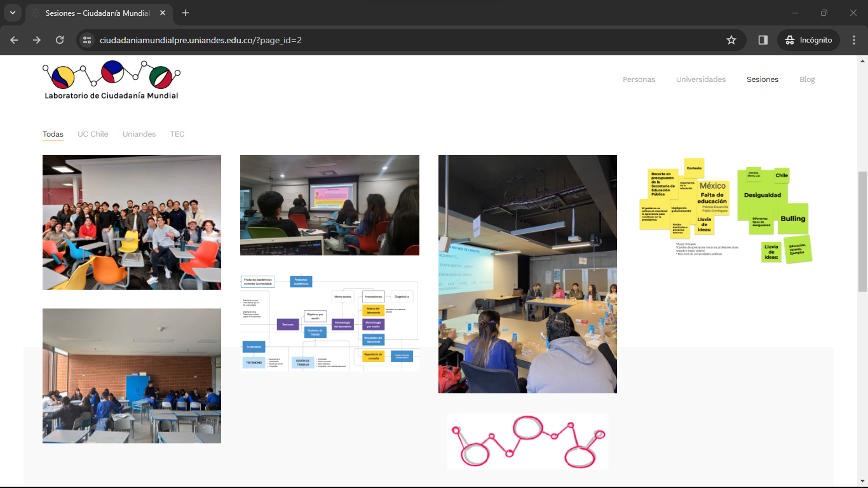
Task: Reload the current page
Action: [60, 40]
